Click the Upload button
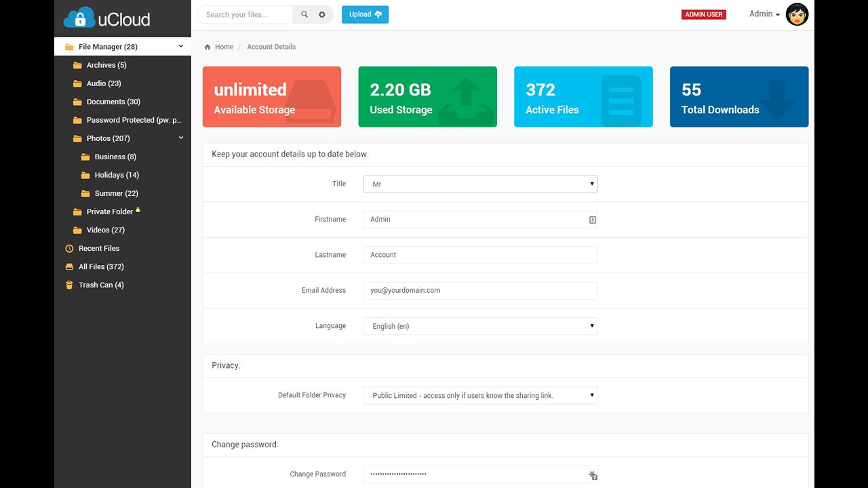 (x=365, y=14)
